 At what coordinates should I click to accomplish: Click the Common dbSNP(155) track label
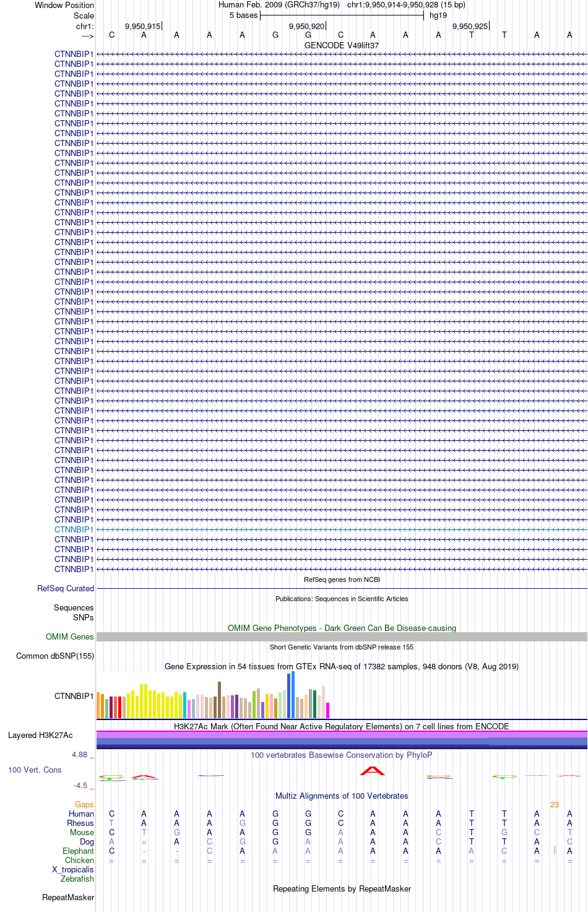click(x=55, y=656)
